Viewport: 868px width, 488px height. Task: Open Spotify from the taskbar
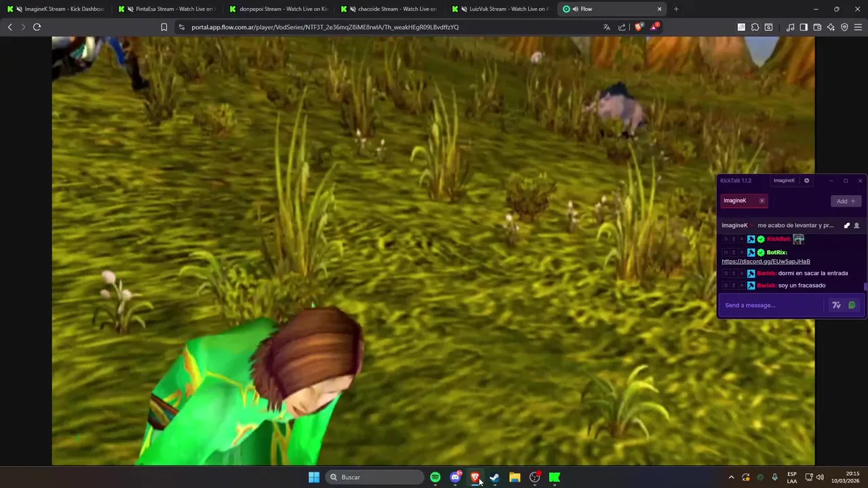click(435, 477)
